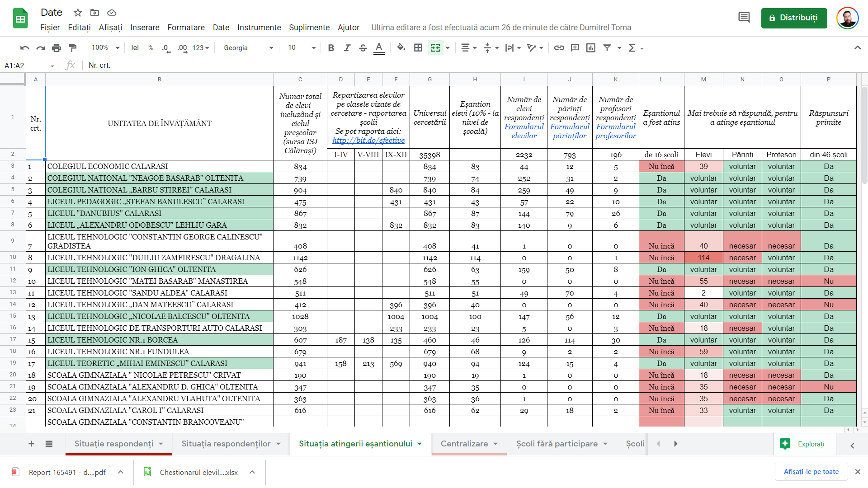The image size is (868, 488).
Task: Click the borders grid icon
Action: click(418, 48)
